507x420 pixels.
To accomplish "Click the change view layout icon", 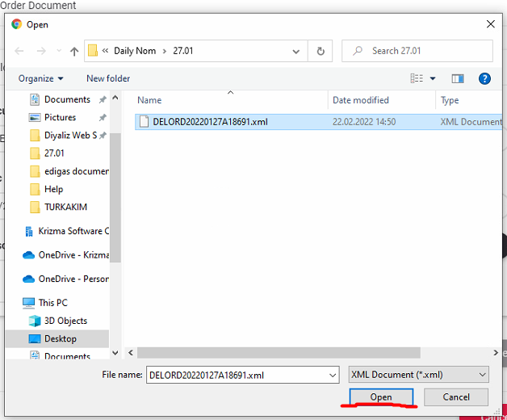I will point(417,78).
